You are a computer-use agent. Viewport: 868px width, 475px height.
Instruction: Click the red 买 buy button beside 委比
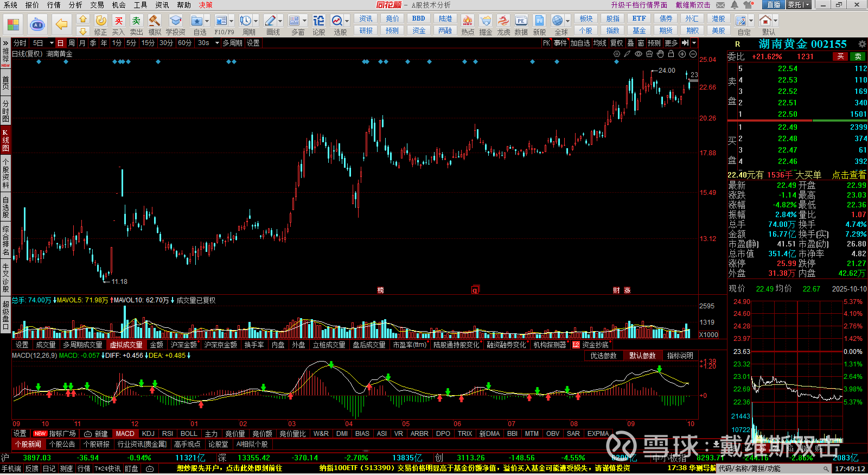[x=840, y=56]
